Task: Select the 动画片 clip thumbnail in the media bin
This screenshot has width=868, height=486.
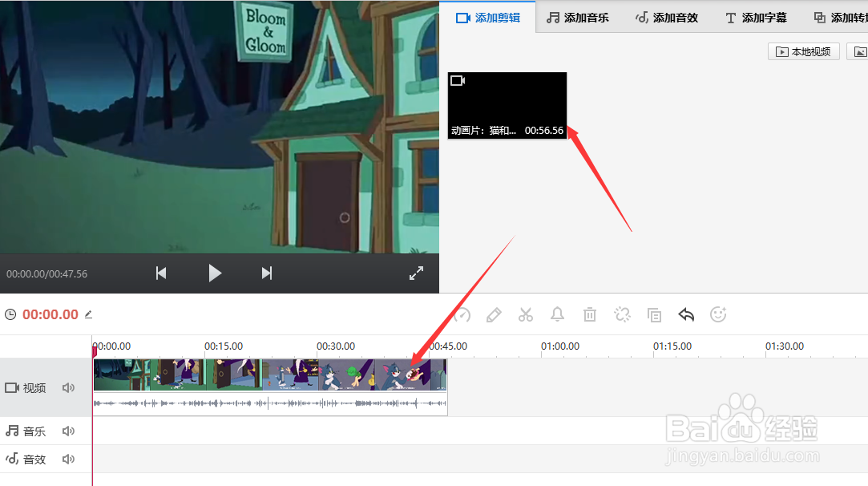Action: coord(507,105)
